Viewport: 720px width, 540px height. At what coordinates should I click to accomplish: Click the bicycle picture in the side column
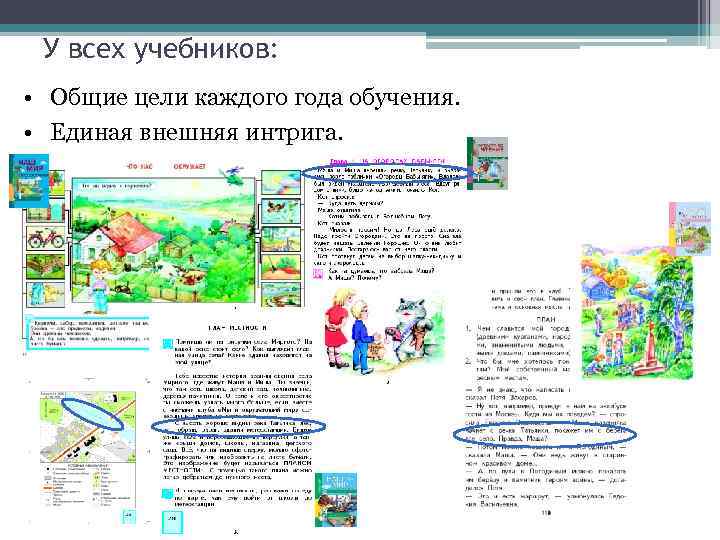[45, 238]
